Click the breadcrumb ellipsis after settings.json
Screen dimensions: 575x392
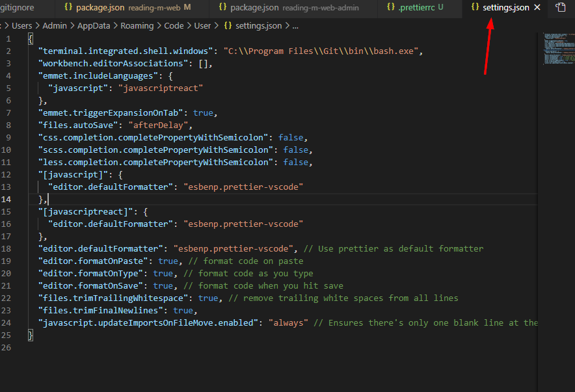[295, 26]
